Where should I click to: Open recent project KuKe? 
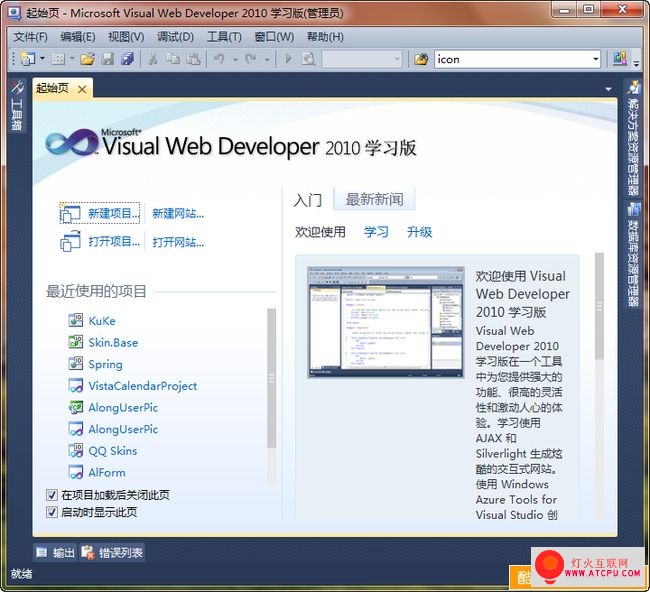tap(102, 321)
